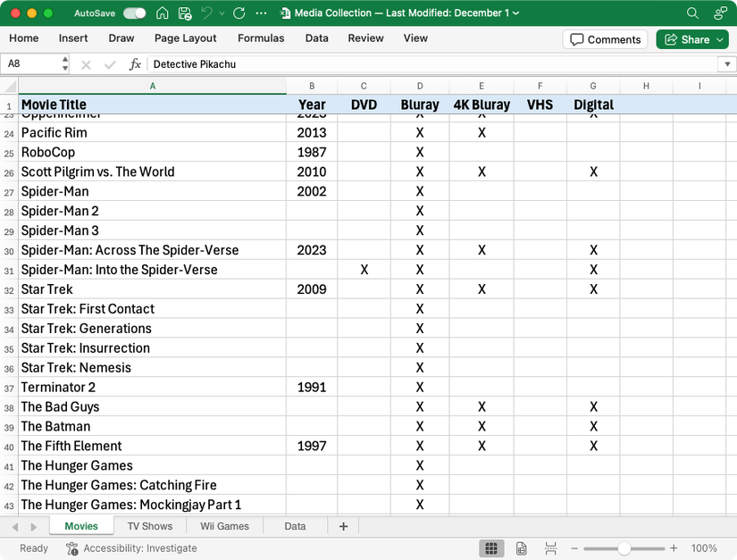Open the Formulas ribbon tab
Viewport: 737px width, 560px height.
260,38
